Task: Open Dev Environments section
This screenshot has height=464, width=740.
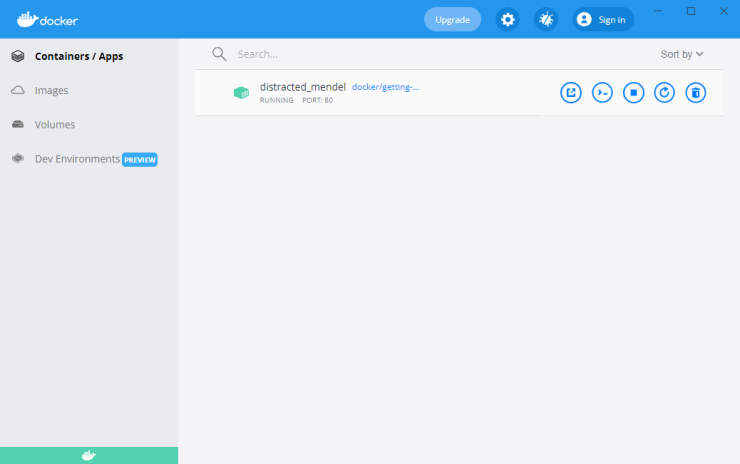Action: point(77,159)
